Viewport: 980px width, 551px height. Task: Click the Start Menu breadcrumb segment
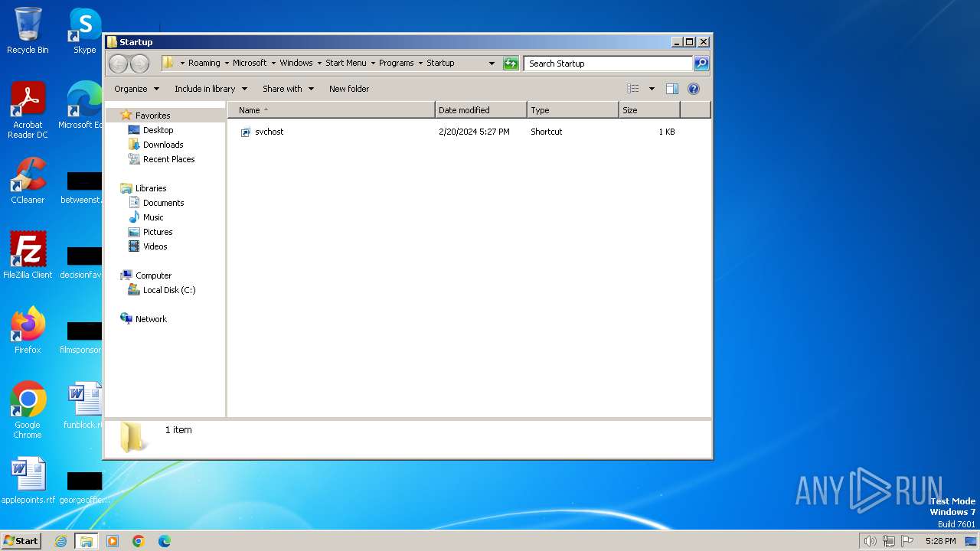click(x=345, y=63)
